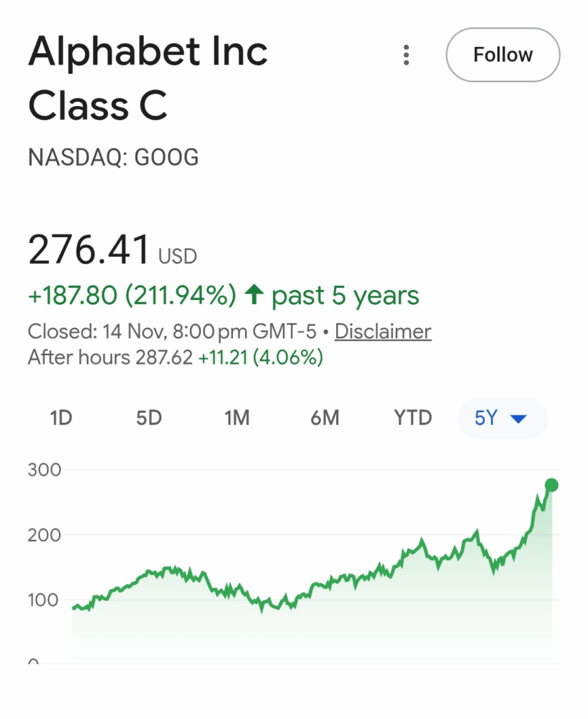
Task: Open the Disclaimer link
Action: [382, 331]
